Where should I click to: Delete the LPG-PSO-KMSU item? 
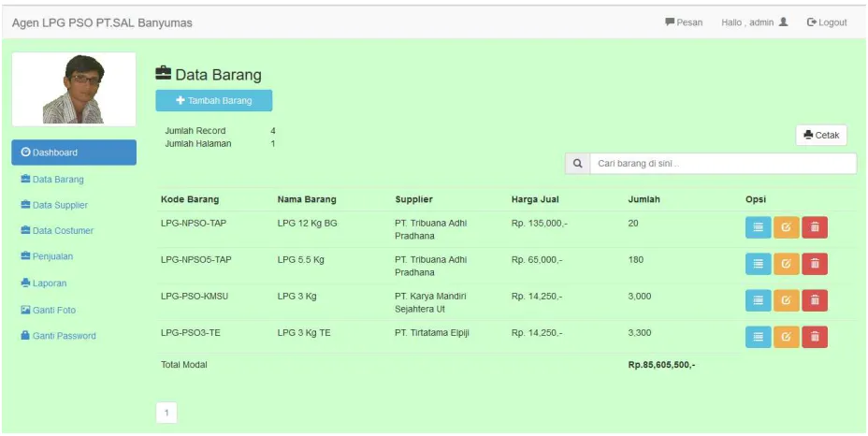(x=815, y=300)
